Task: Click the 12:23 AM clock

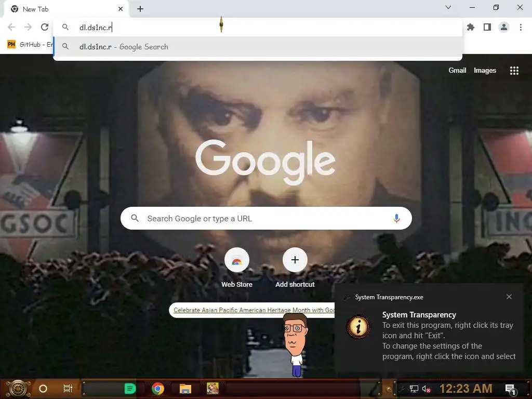Action: point(466,389)
